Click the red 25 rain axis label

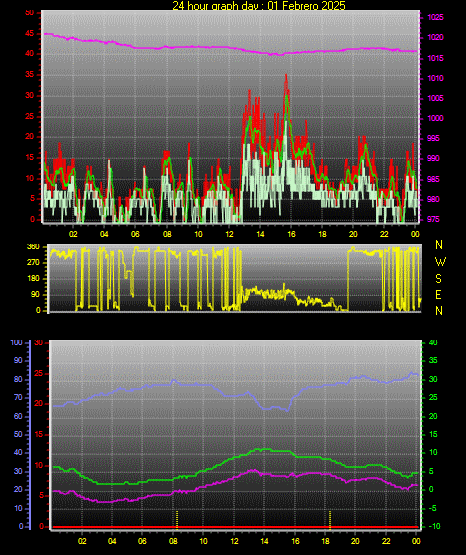(x=39, y=373)
